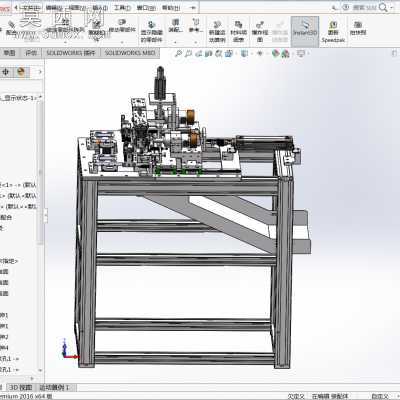The height and width of the screenshot is (400, 400).
Task: Switch to DisplayManager sphere panel tab
Action: [x=21, y=72]
